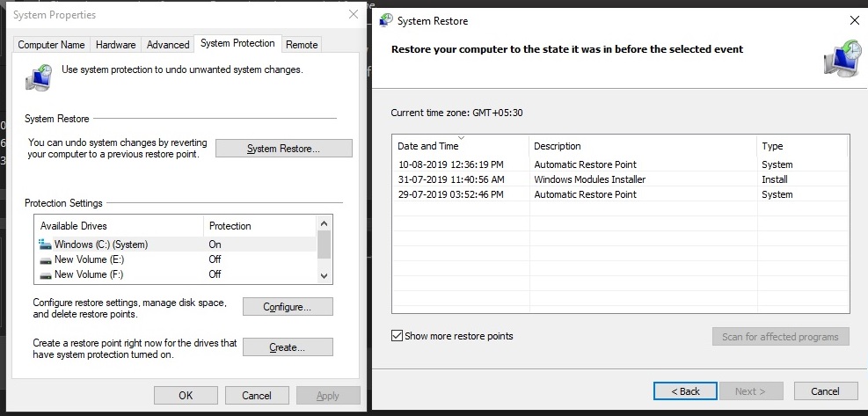Click the Windows (C:) drive icon
868x416 pixels.
(x=46, y=244)
